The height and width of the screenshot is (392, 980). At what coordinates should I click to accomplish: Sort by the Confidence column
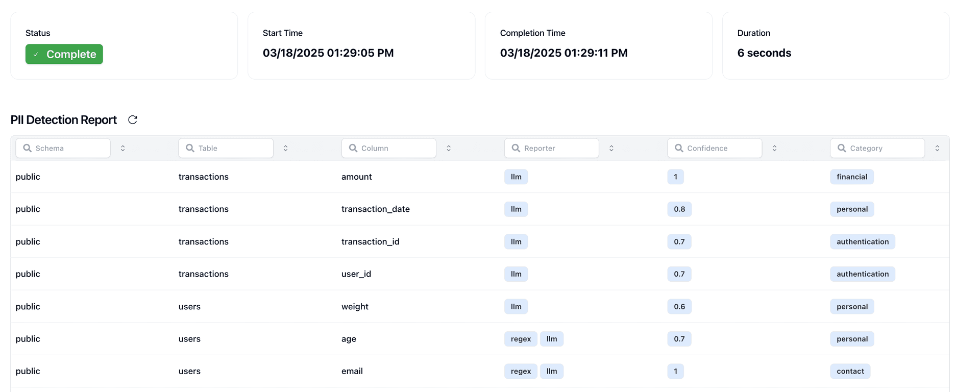(774, 148)
